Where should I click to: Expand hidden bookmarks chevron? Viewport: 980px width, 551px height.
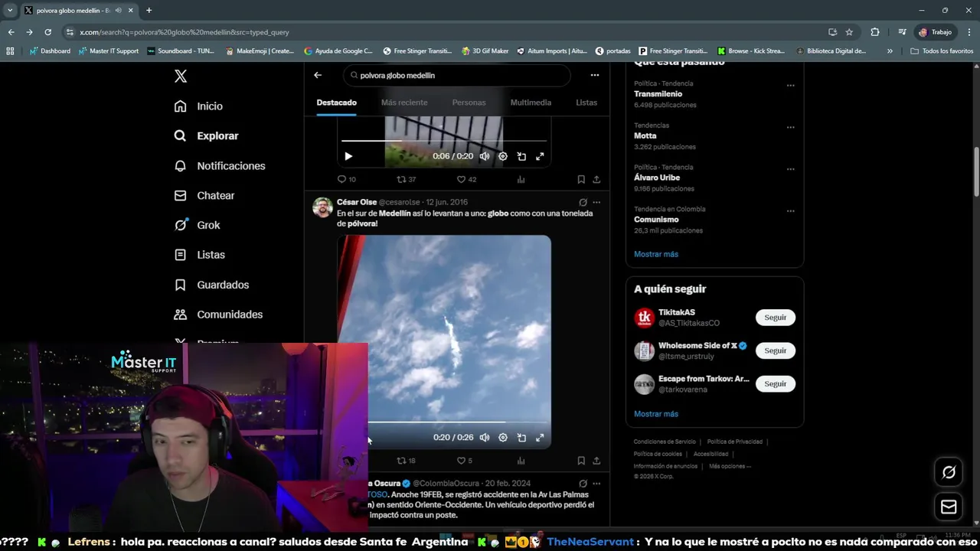[890, 51]
